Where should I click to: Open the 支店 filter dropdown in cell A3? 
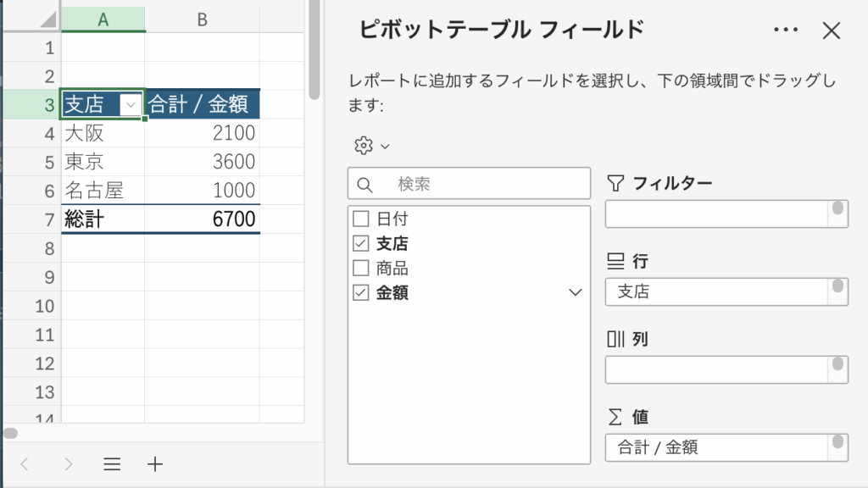(x=131, y=105)
